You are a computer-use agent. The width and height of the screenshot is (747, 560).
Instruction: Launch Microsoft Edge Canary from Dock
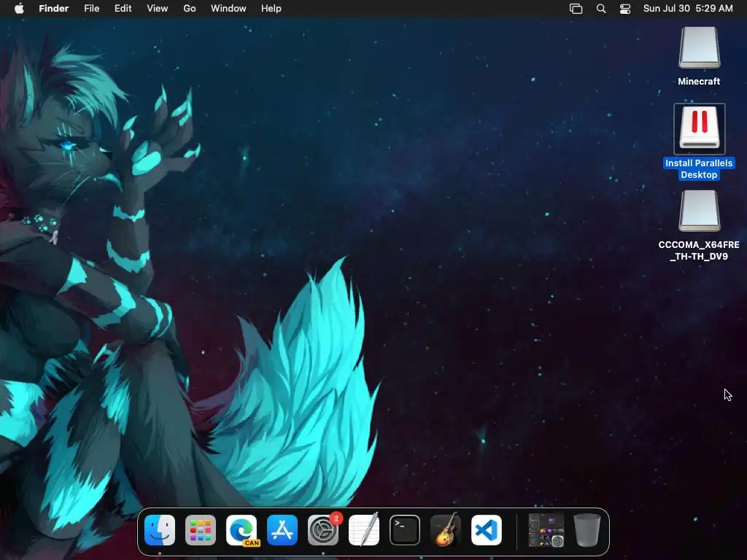[241, 530]
